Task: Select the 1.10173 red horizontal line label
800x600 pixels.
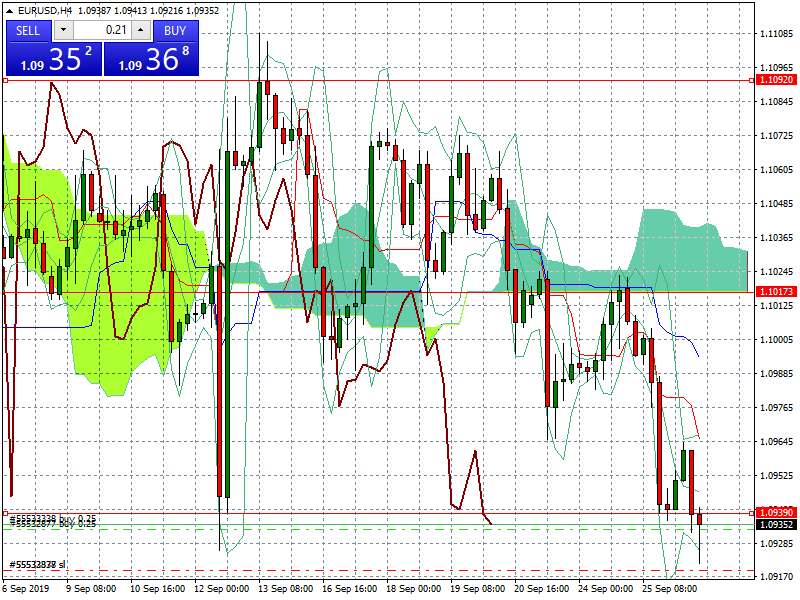Action: (776, 292)
